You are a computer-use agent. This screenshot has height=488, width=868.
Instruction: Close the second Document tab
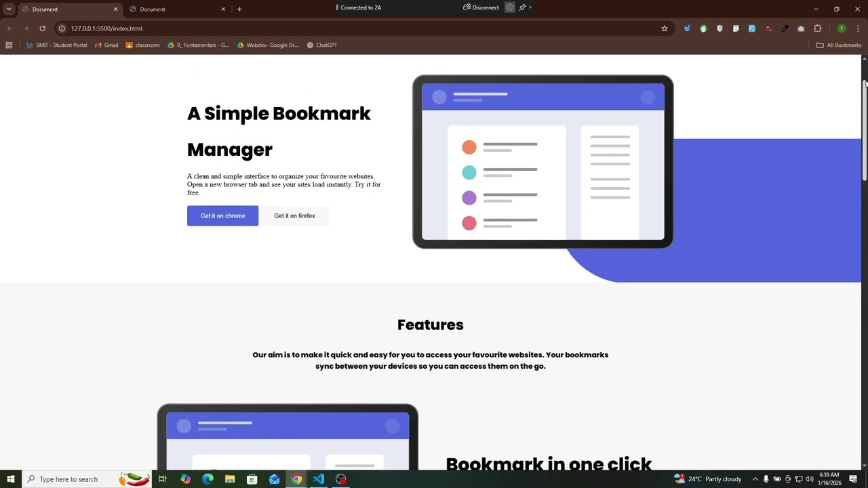(223, 9)
